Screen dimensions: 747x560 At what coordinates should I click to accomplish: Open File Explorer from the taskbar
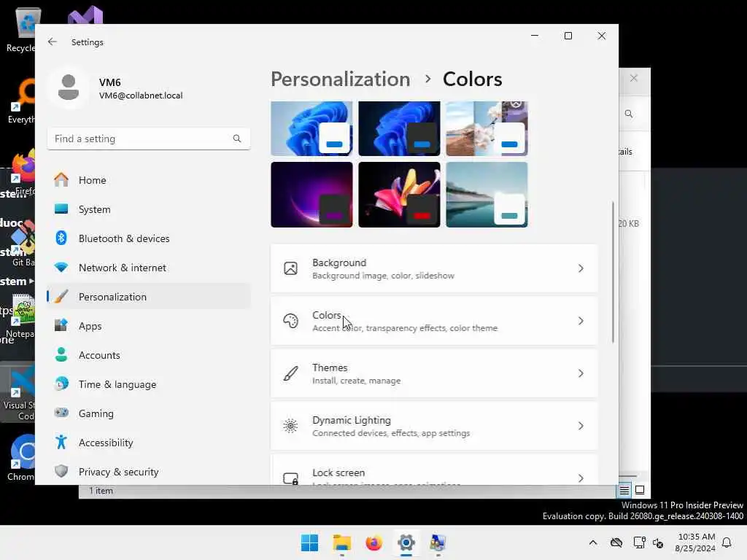tap(341, 542)
